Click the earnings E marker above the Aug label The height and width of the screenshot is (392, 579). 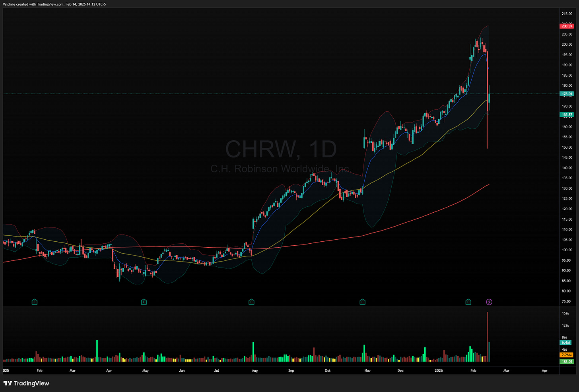(x=251, y=302)
